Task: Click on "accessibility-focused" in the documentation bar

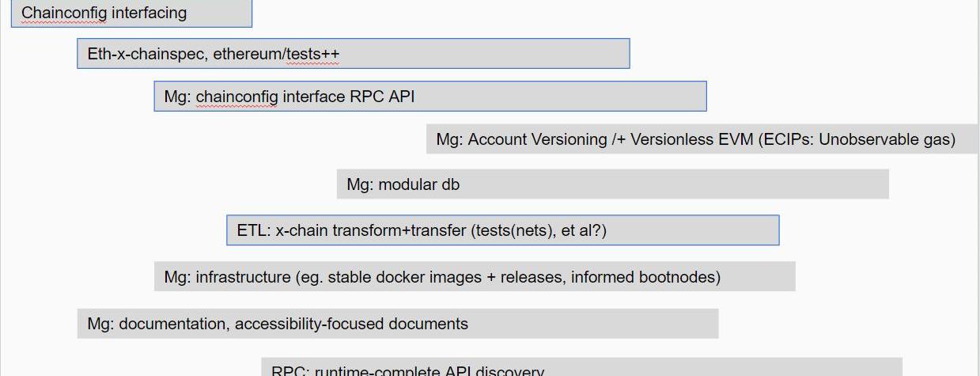Action: tap(308, 325)
